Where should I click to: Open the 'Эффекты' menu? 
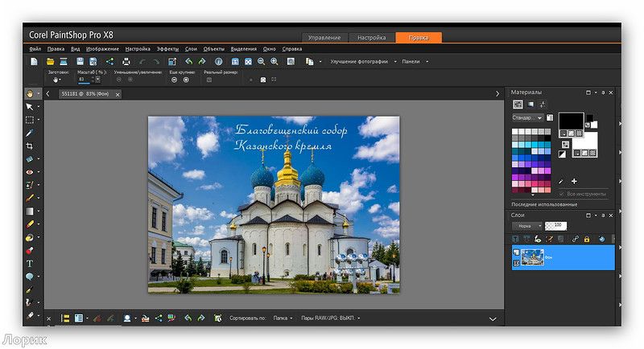click(167, 49)
